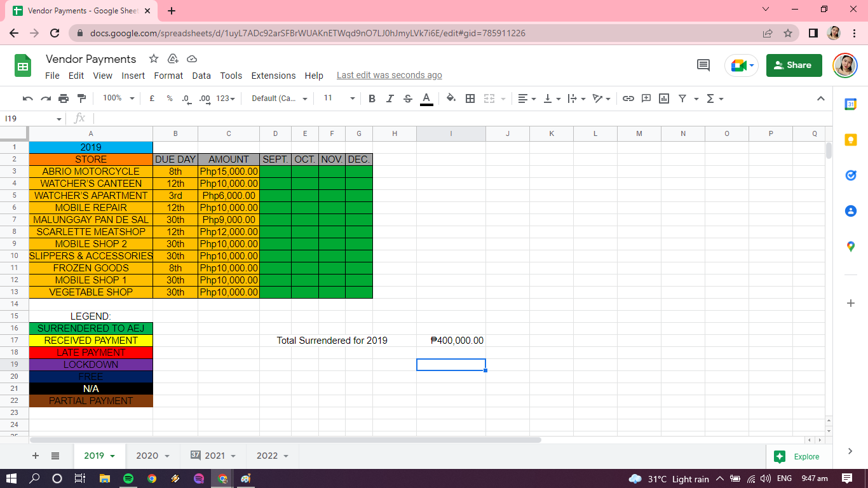
Task: Open the Last edit was seconds ago link
Action: point(389,75)
